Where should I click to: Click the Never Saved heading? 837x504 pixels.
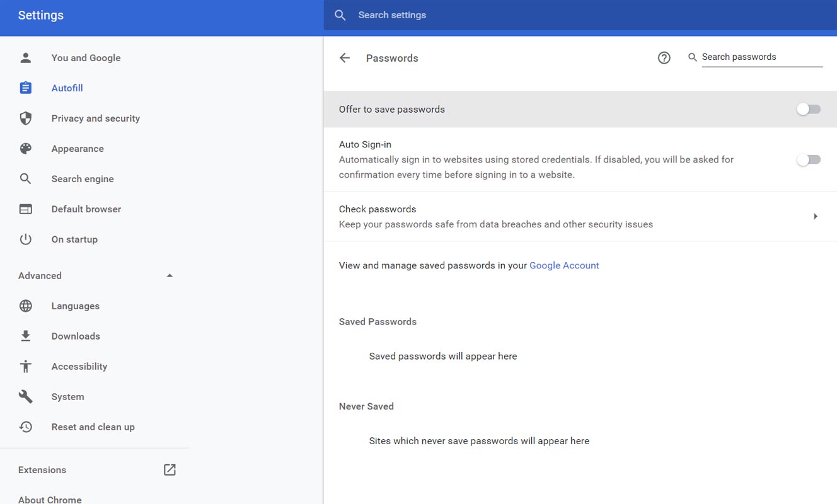[366, 406]
